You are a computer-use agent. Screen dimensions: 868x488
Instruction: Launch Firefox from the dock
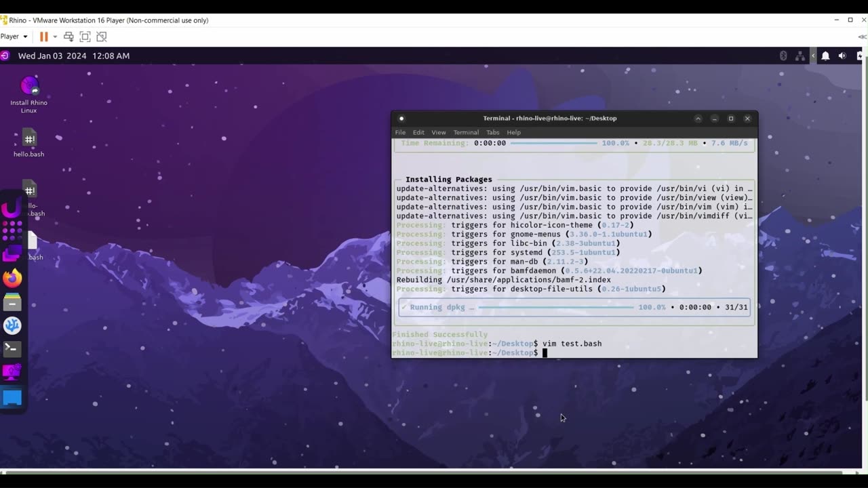[x=12, y=279]
